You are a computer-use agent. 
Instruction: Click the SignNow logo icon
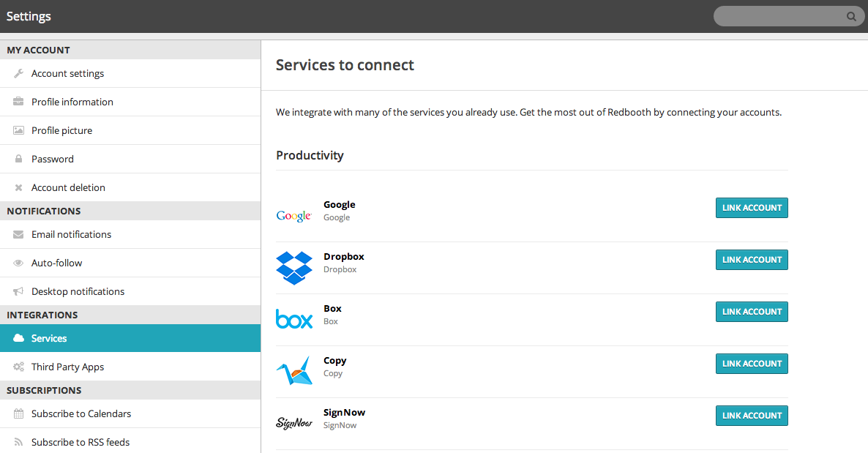pyautogui.click(x=294, y=423)
